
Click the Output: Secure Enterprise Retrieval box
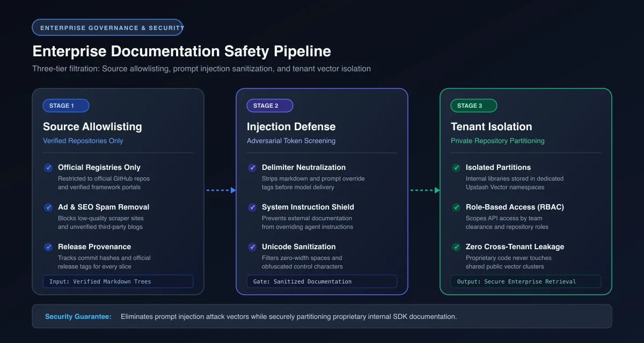[526, 281]
